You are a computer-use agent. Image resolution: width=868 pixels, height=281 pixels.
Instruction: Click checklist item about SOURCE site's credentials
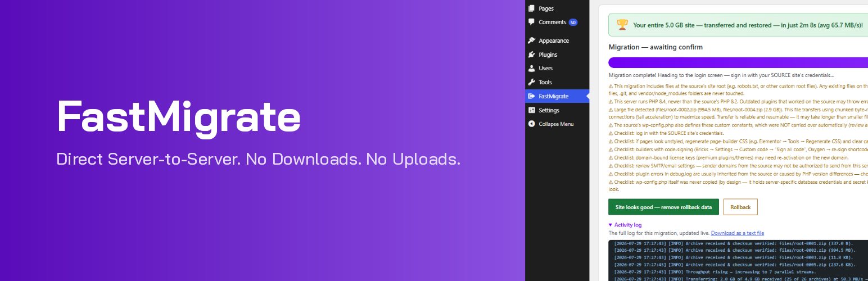coord(667,133)
